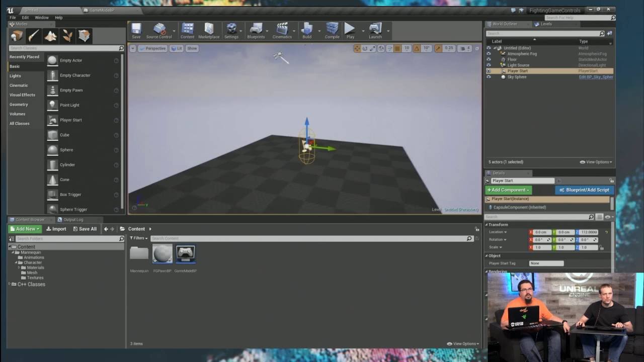Select Landscape mode icon

click(x=50, y=36)
